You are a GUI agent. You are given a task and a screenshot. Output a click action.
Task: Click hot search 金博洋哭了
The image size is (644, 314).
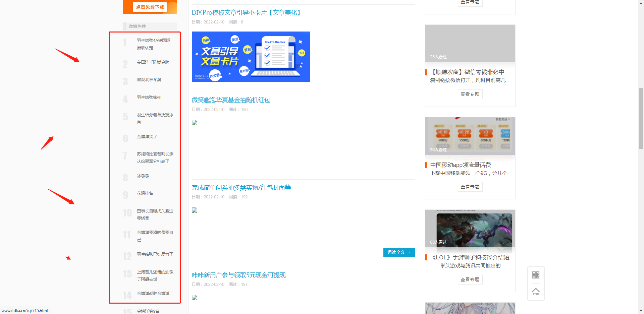(147, 137)
